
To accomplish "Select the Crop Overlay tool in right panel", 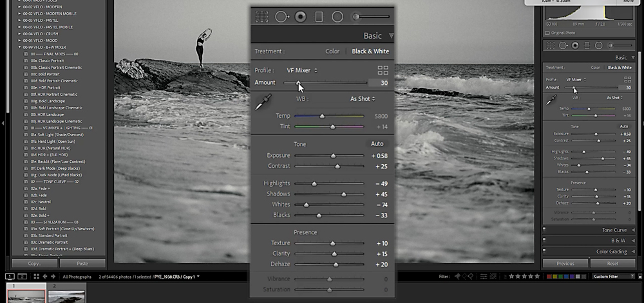I will click(x=549, y=46).
